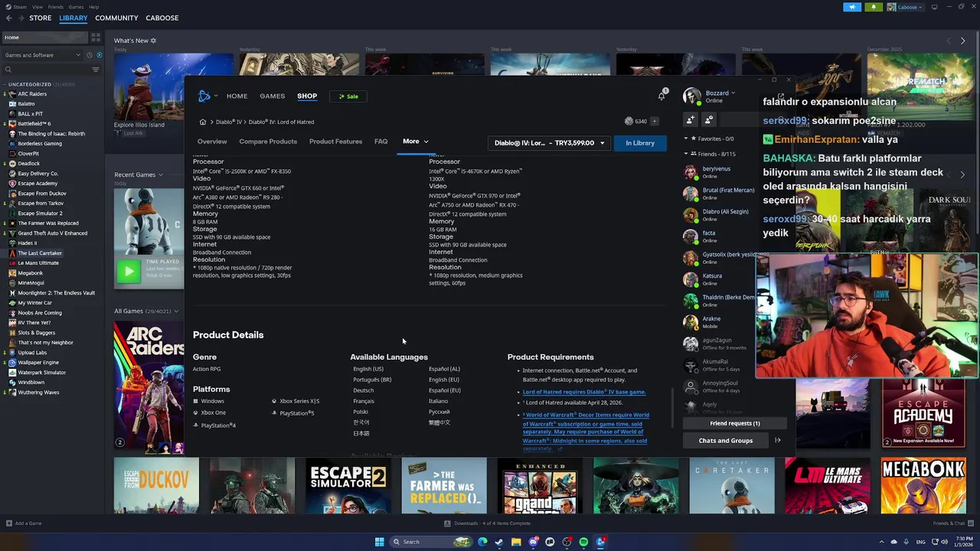
Task: Select The Last Caretaker in library list
Action: [x=40, y=253]
